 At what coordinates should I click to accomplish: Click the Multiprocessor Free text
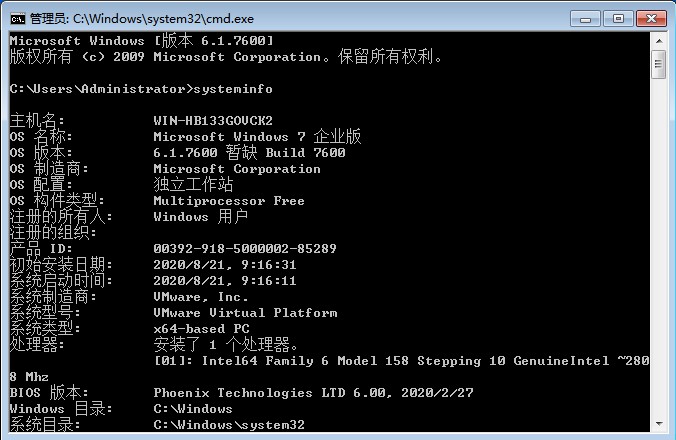coord(228,201)
